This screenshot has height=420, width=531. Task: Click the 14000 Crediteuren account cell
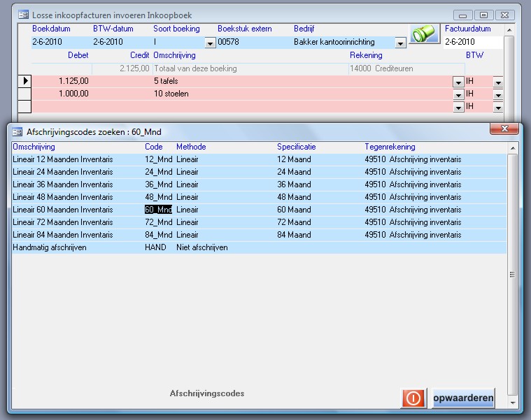[x=406, y=68]
